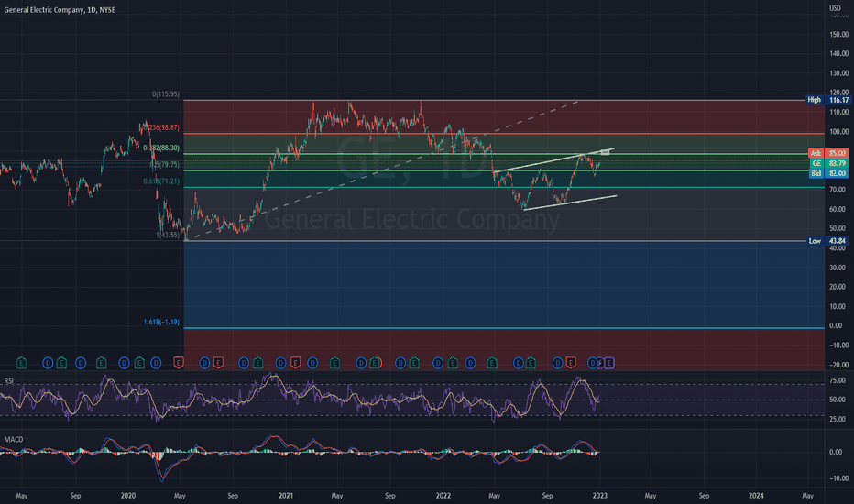
Task: Click the 150.00 value on the price axis
Action: coord(838,34)
